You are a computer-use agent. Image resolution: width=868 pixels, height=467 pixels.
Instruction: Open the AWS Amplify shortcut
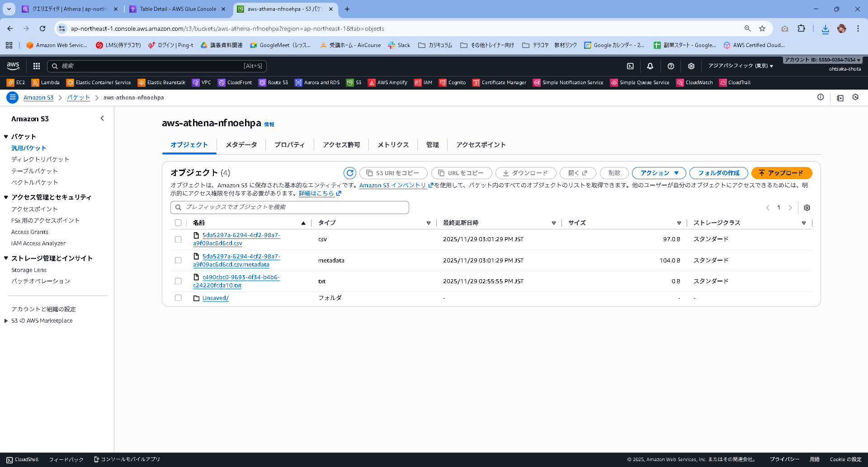[x=387, y=82]
